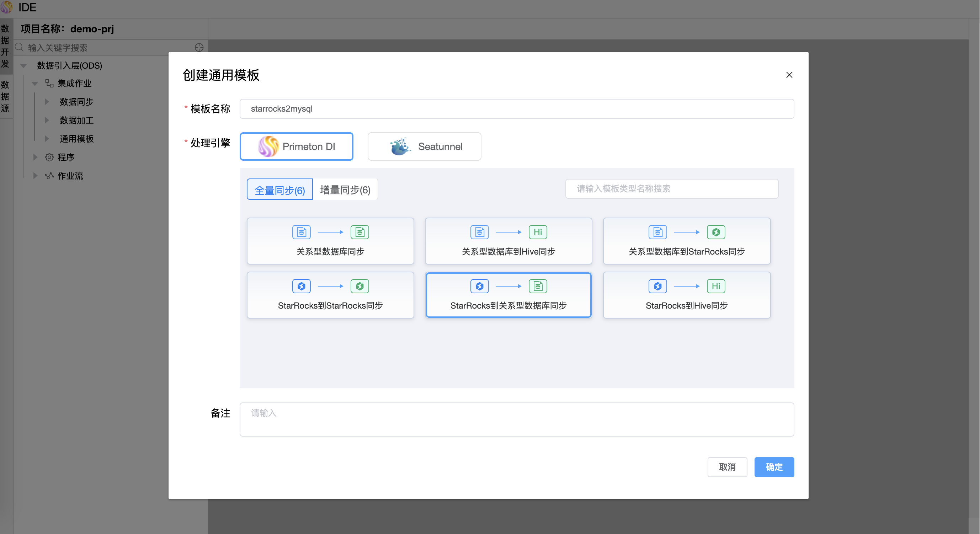This screenshot has width=980, height=534.
Task: Expand the 数据同步 tree node
Action: pos(47,102)
